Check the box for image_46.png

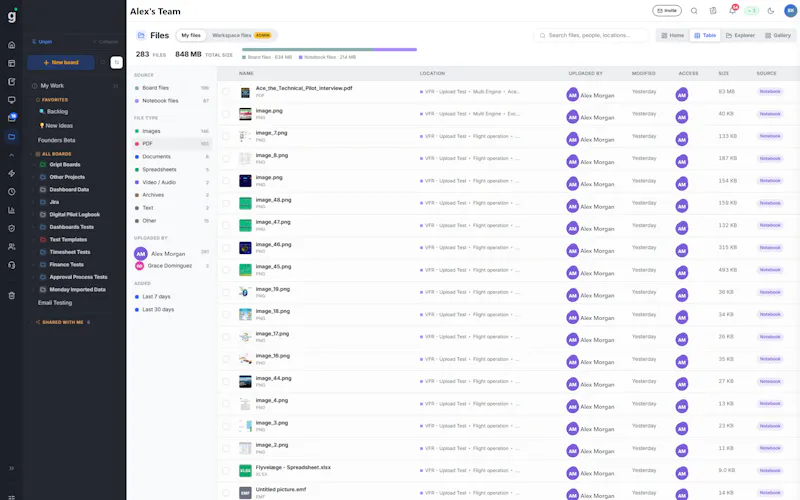click(x=226, y=248)
